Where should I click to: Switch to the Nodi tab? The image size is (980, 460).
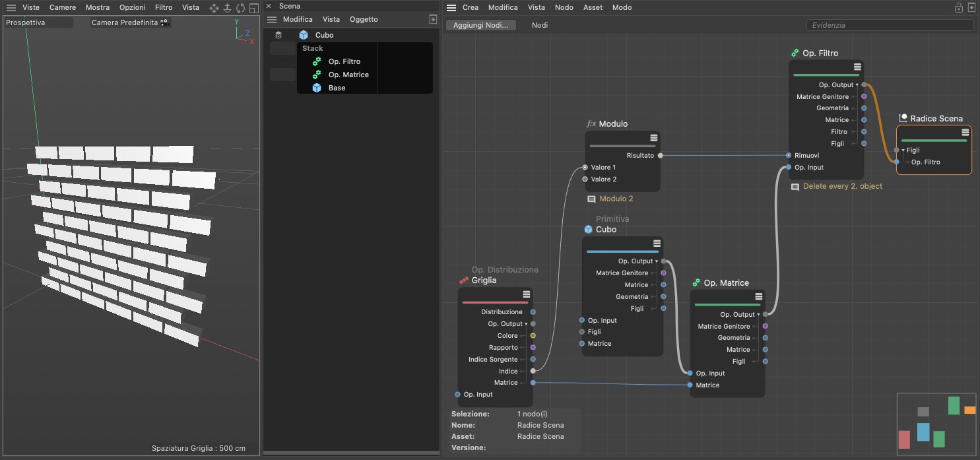click(540, 25)
